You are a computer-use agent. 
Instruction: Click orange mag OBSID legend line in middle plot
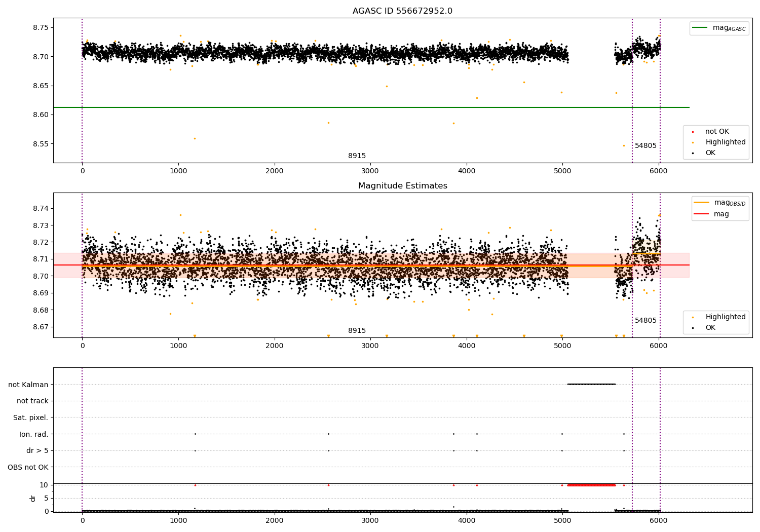click(702, 203)
